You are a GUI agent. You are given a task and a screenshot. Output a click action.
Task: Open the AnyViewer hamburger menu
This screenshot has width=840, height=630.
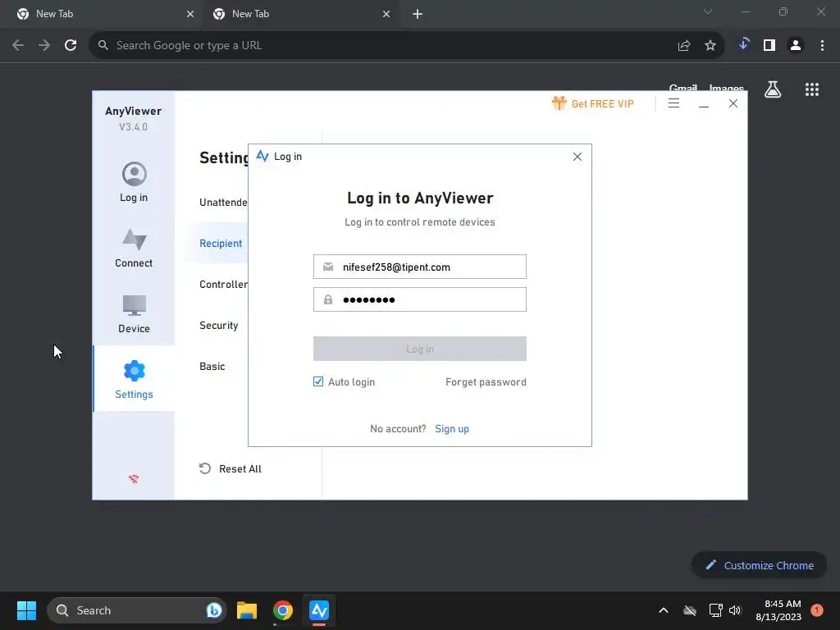click(673, 103)
